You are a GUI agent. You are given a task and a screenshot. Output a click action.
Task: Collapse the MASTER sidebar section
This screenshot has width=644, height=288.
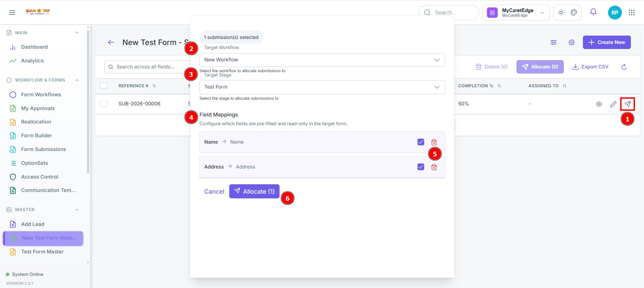coord(77,209)
